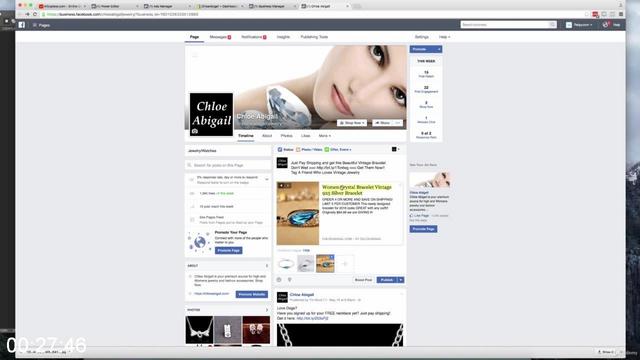Viewport: 640px width, 360px height.
Task: Open the shortened link in the lower post text
Action: tap(312, 318)
